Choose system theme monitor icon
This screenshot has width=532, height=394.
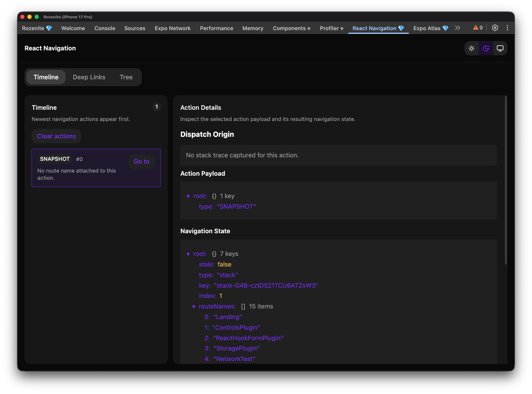click(500, 49)
